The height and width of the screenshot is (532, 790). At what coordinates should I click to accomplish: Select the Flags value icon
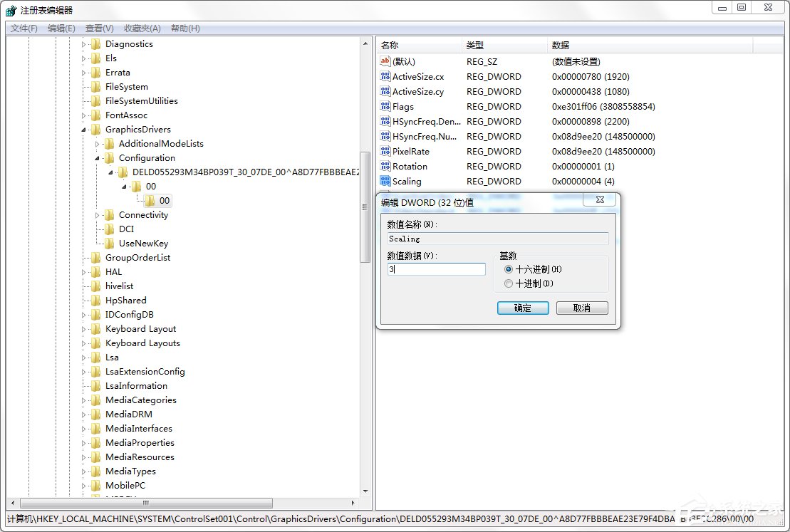tap(385, 106)
